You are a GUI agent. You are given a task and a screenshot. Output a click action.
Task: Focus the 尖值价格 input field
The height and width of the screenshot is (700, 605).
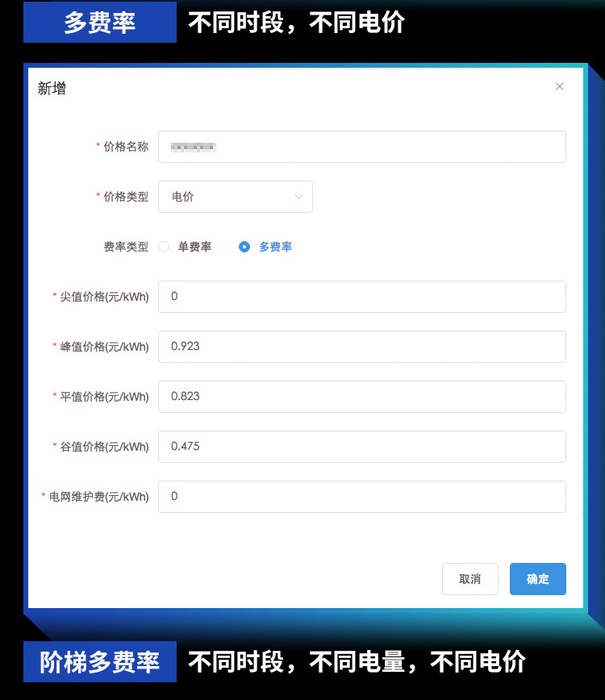tap(361, 297)
